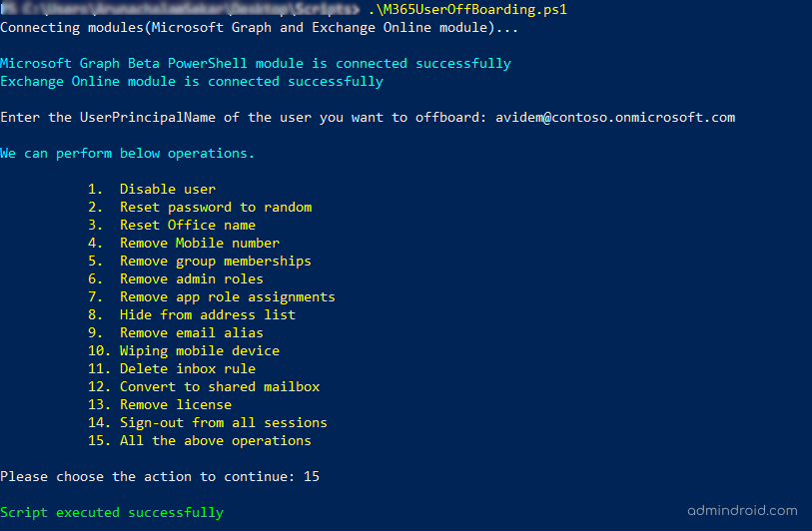Screen dimensions: 812x531
Task: Click the action prompt value 15
Action: click(x=312, y=476)
